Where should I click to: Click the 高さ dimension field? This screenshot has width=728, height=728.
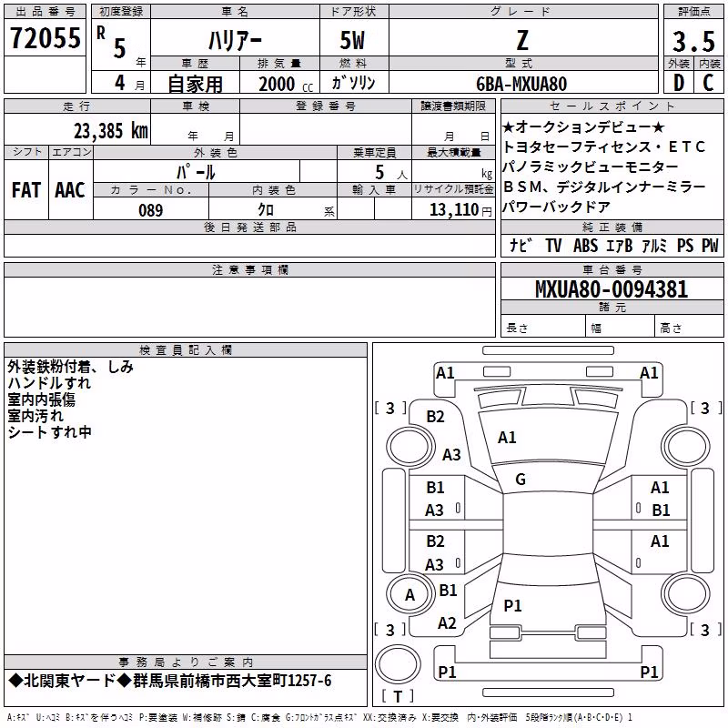[689, 328]
